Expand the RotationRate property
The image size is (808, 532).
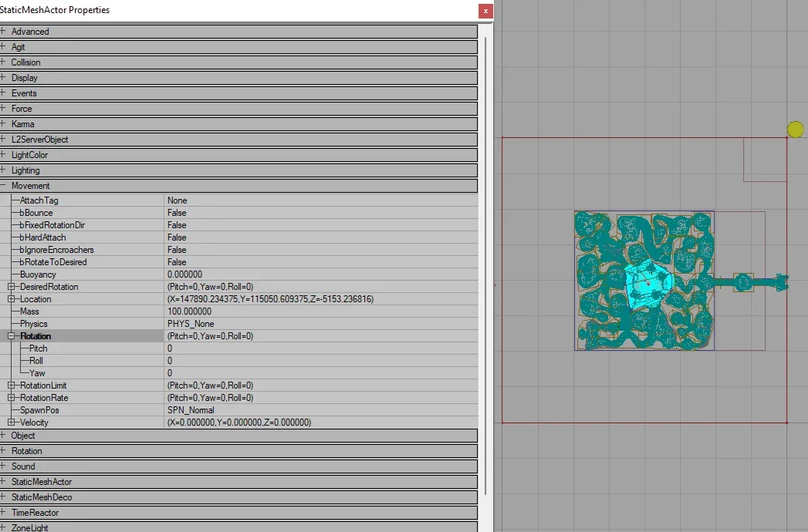click(x=12, y=398)
